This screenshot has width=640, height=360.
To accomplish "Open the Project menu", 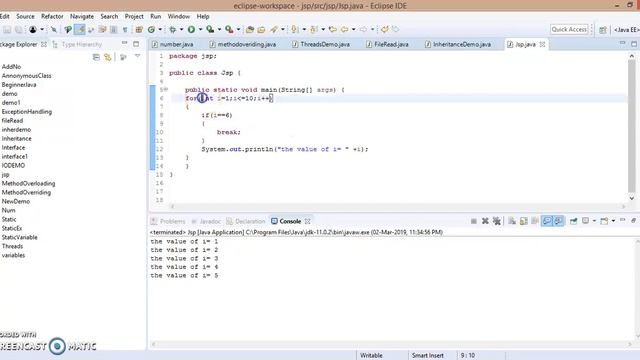I will pos(134,16).
